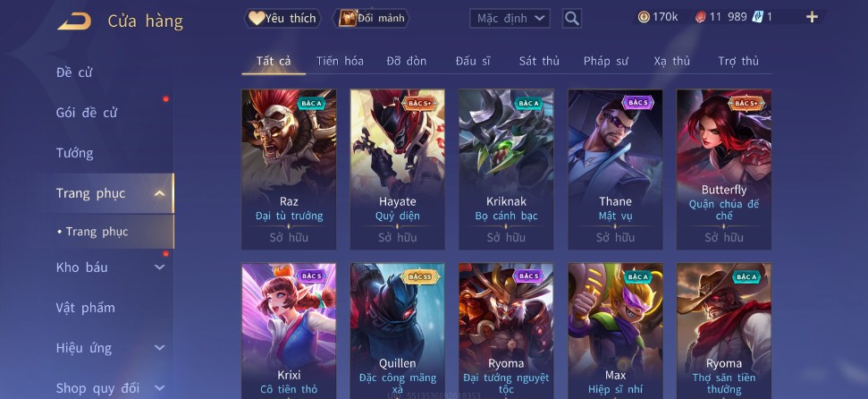Select the Butterfly Quận chúa đế chế card

click(x=723, y=170)
